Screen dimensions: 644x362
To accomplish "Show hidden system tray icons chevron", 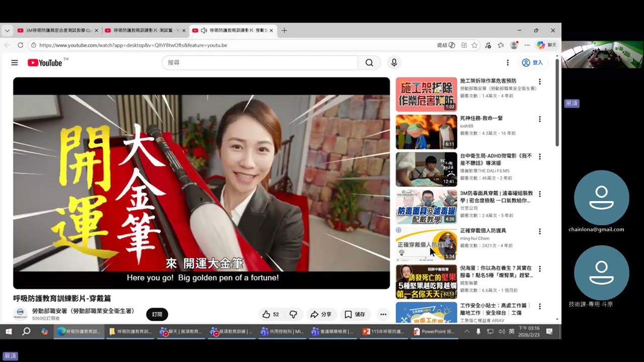I will (466, 331).
